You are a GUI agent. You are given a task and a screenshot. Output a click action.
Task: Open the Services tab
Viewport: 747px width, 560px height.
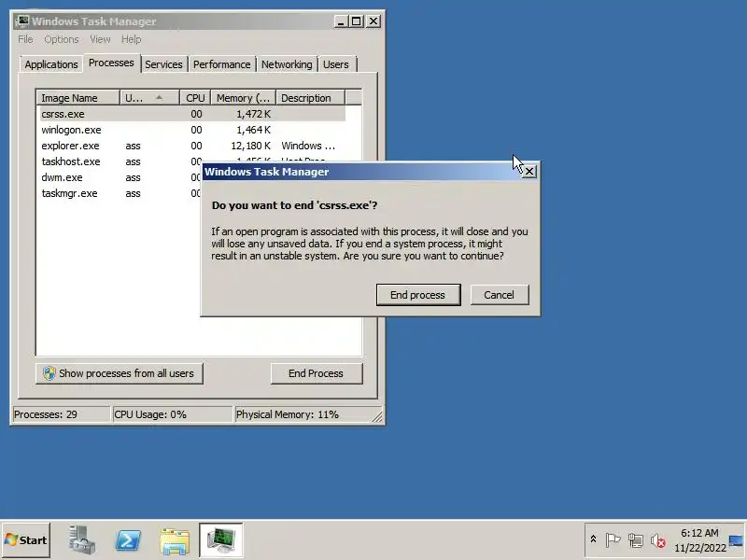[164, 64]
